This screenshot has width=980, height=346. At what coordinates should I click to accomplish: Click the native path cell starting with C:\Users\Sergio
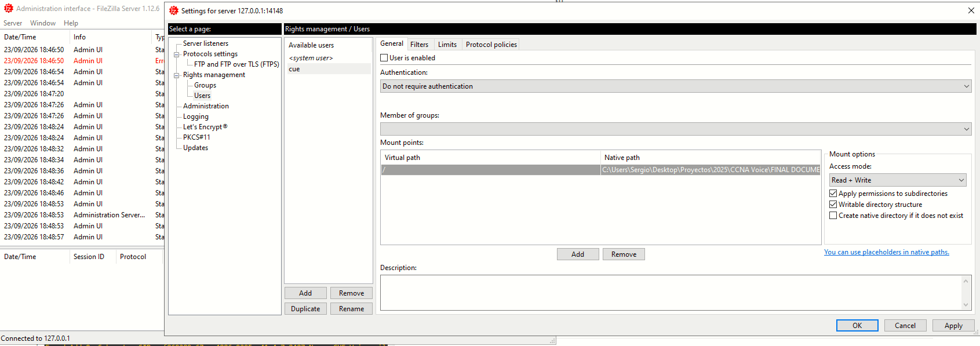711,170
